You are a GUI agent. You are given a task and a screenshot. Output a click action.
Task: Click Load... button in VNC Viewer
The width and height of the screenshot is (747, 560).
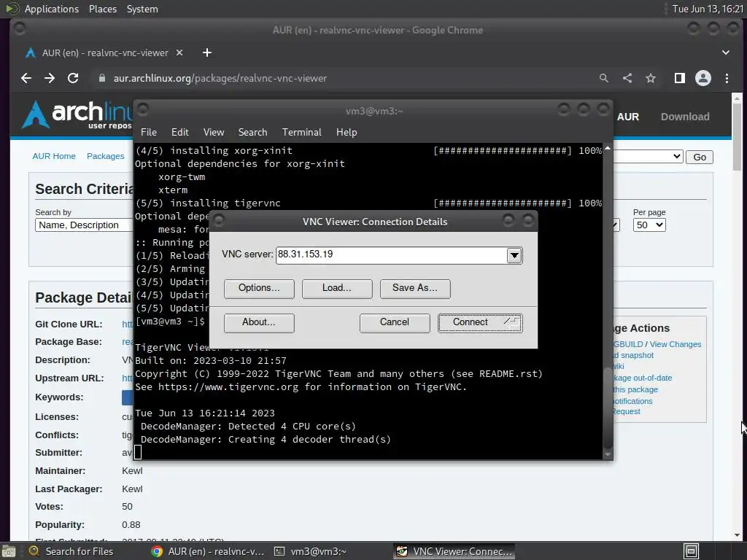tap(337, 288)
